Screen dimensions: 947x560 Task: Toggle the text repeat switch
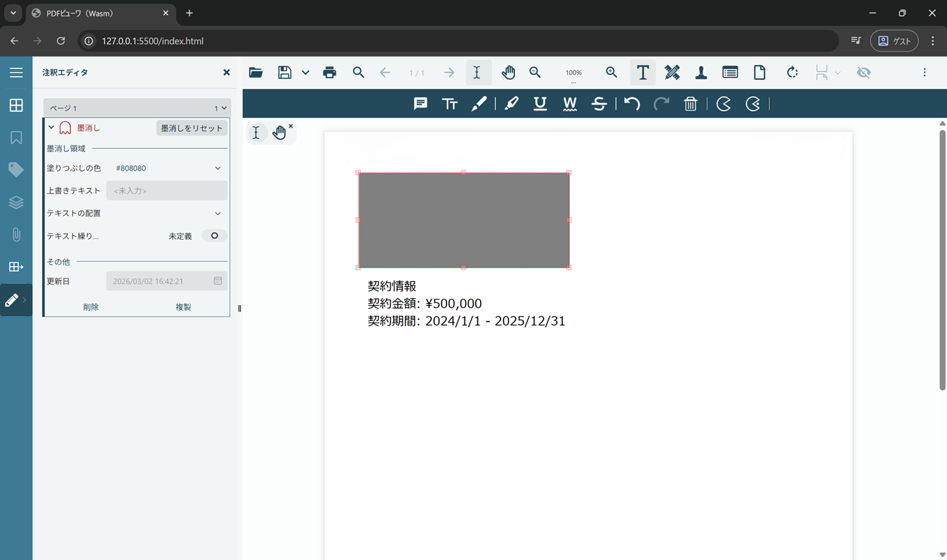[214, 236]
